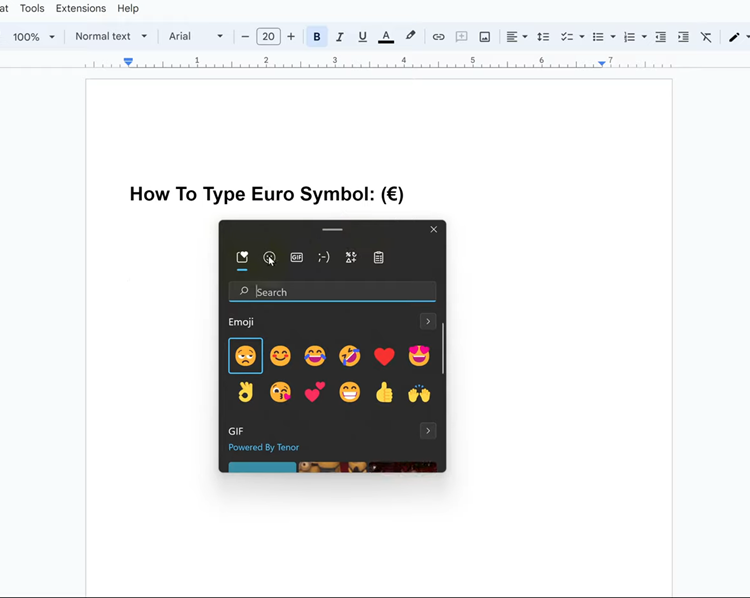Switch to the emoji smiley tab

[269, 257]
